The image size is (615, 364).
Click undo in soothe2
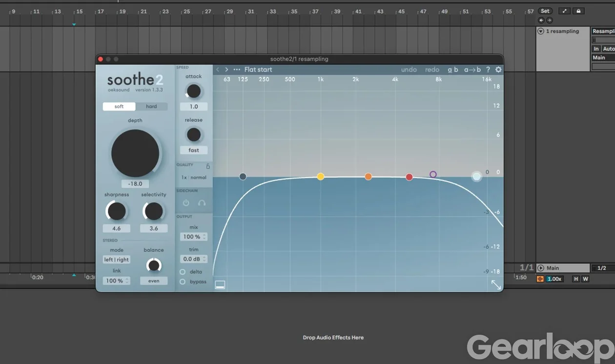click(409, 70)
